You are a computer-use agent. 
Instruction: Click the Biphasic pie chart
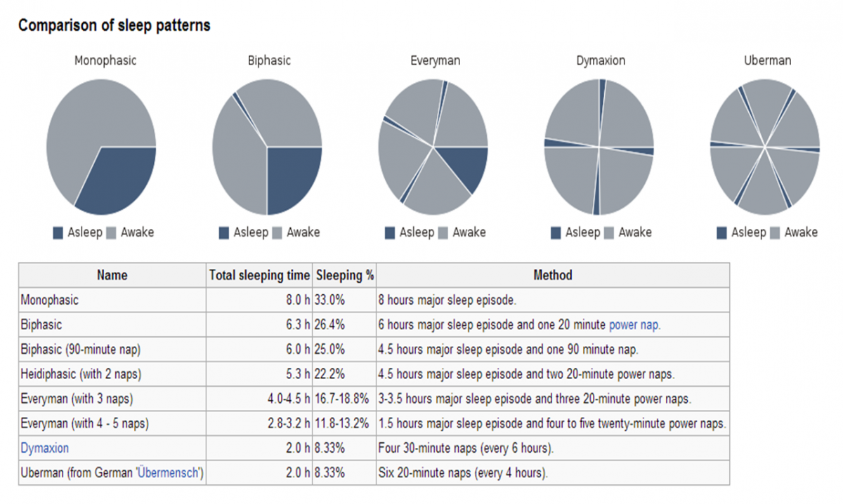(267, 147)
